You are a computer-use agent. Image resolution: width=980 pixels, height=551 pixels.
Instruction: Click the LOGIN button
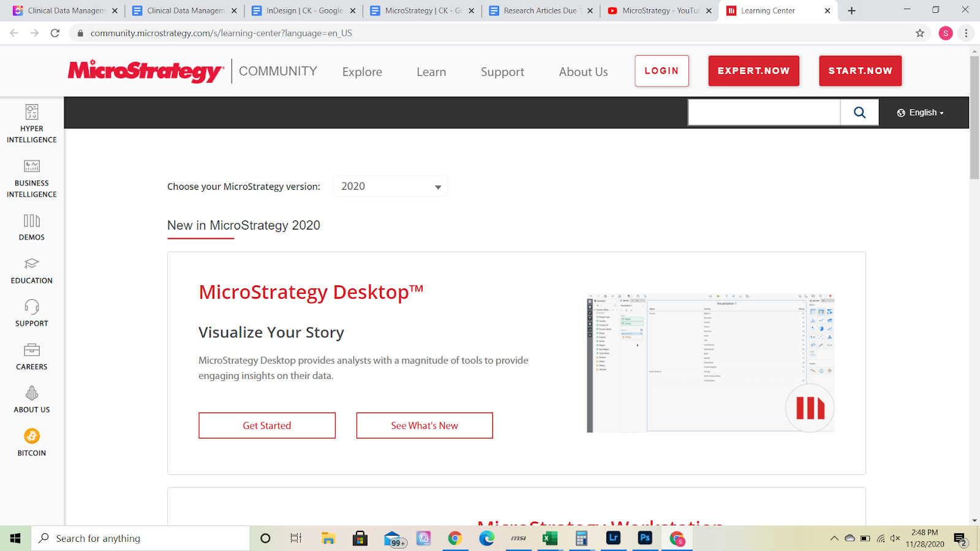(x=661, y=71)
